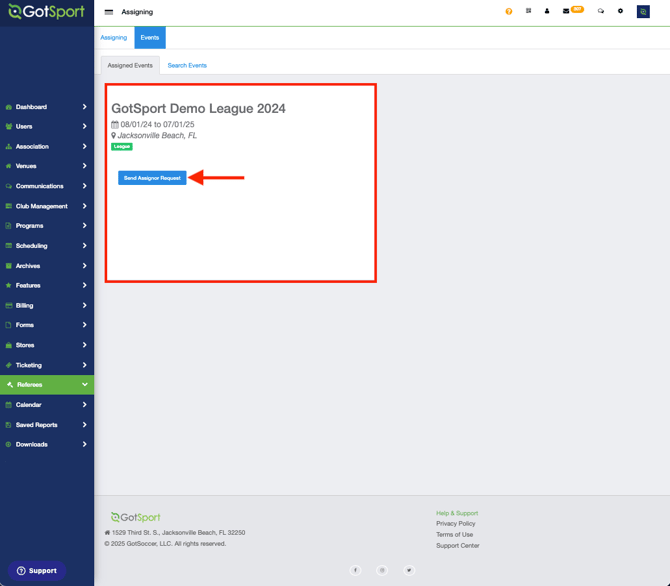Open the Privacy Policy footer link
Screen dimensions: 670x586
tap(455, 524)
